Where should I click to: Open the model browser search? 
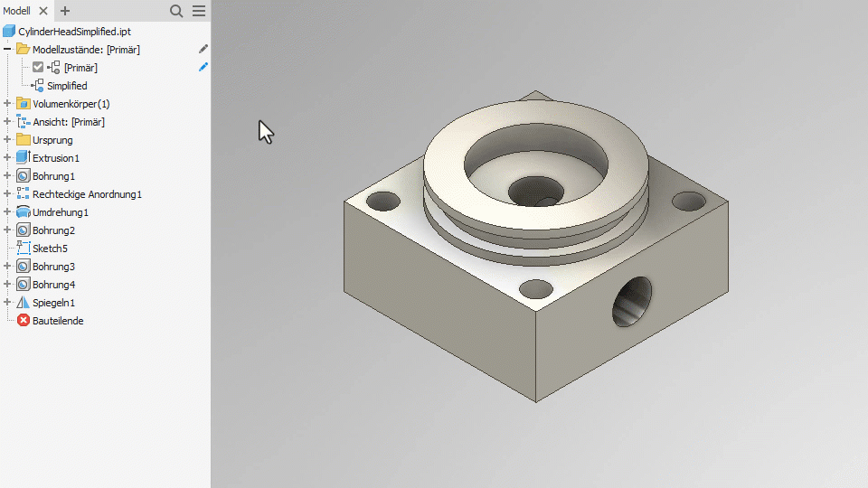pyautogui.click(x=176, y=11)
